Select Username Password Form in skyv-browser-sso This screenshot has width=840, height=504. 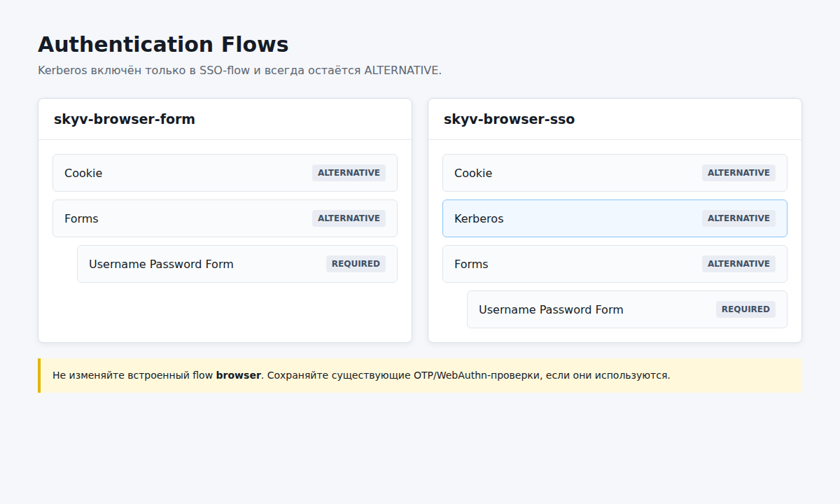coord(627,309)
